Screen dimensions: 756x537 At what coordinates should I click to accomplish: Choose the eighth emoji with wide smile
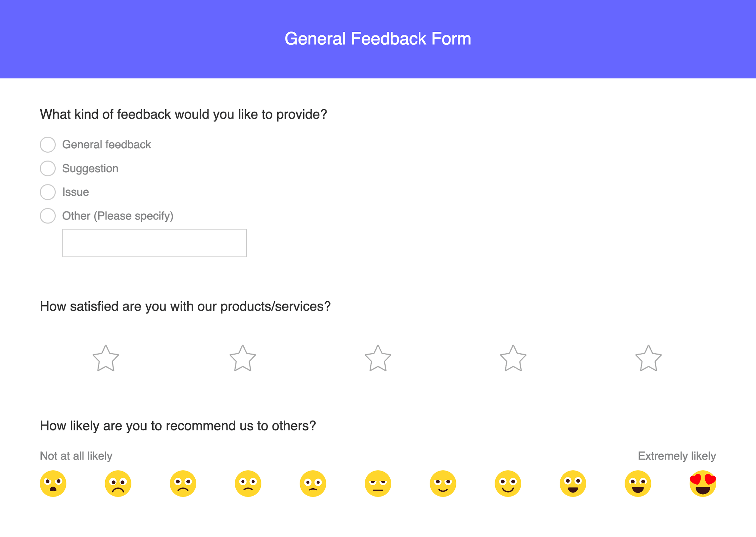point(508,483)
